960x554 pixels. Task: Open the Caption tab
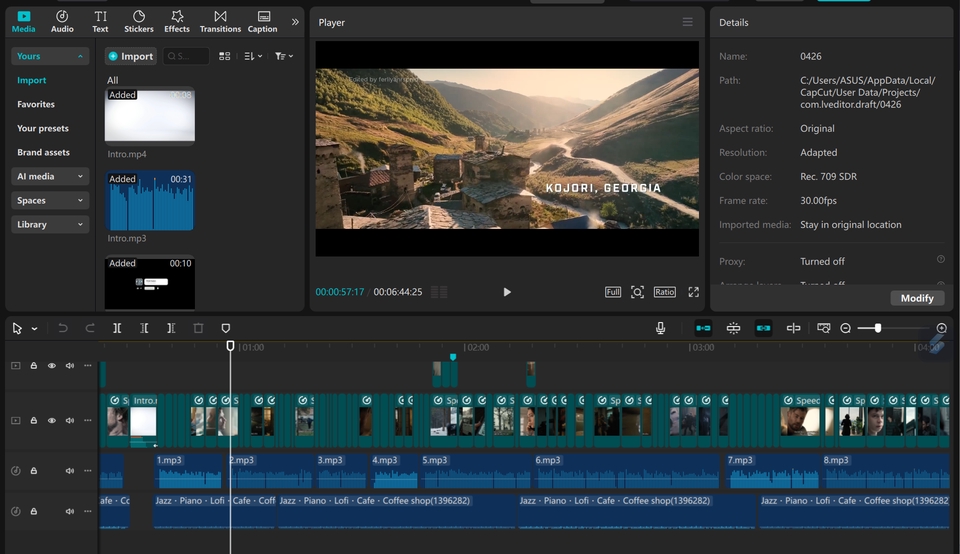pos(263,21)
